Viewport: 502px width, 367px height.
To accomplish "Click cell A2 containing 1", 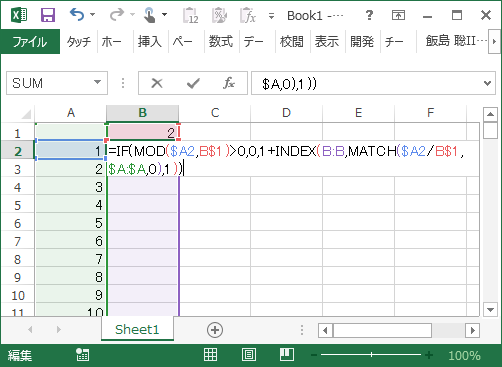I will point(70,151).
